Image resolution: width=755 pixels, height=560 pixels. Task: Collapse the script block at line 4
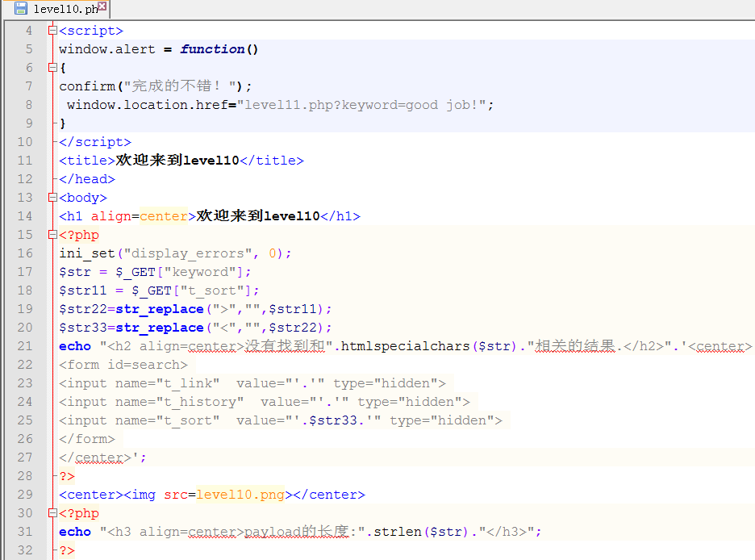pos(52,31)
